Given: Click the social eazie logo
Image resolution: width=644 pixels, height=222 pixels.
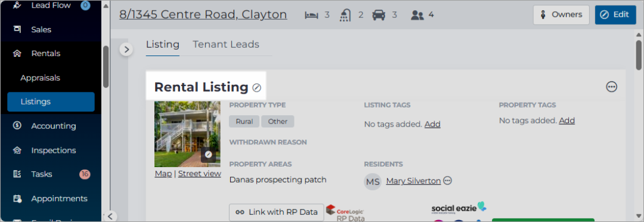Looking at the screenshot, I should click(459, 208).
